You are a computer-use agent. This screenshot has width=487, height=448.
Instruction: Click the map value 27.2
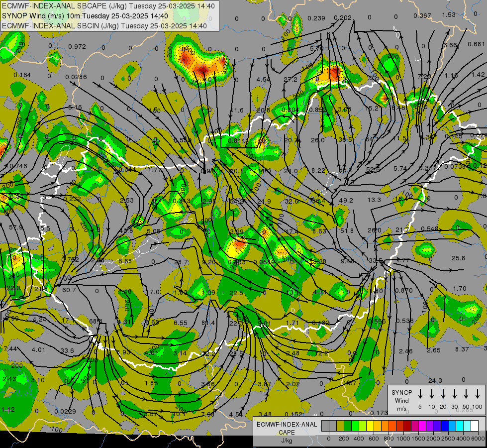click(x=291, y=79)
